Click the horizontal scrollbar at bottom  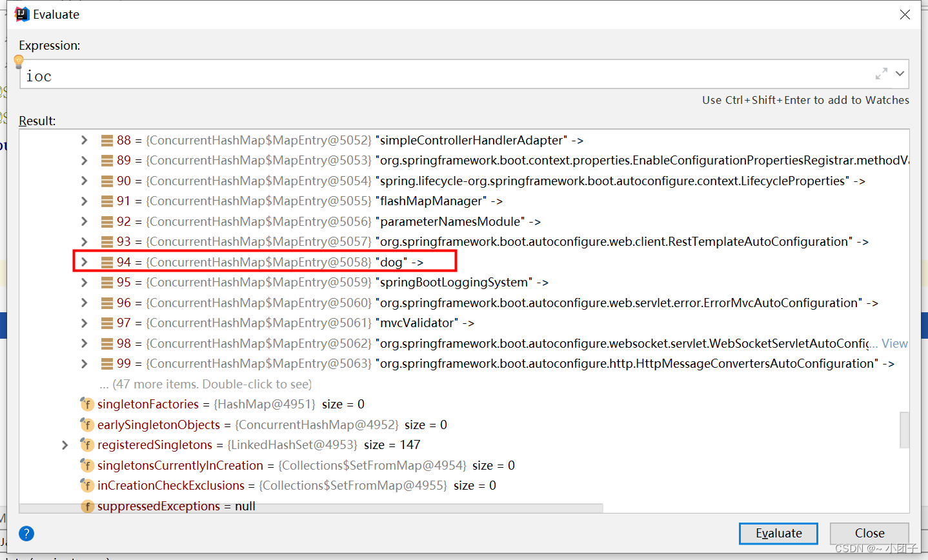tap(311, 508)
